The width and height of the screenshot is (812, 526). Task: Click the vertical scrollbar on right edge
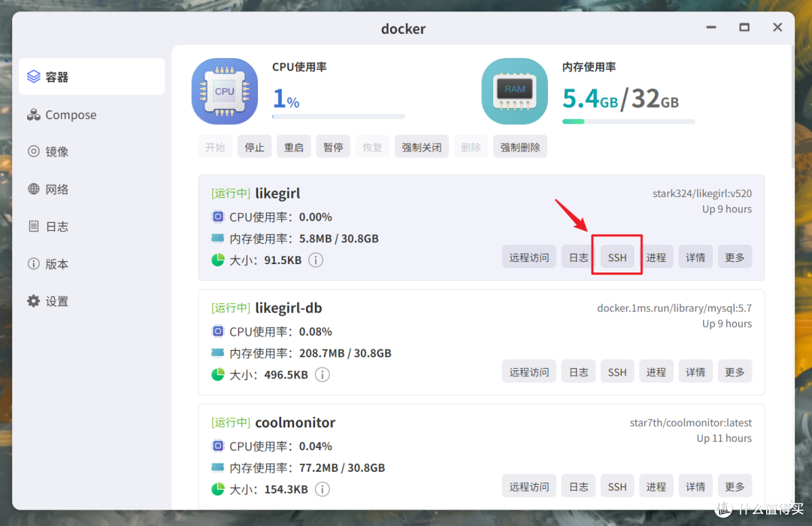793,106
